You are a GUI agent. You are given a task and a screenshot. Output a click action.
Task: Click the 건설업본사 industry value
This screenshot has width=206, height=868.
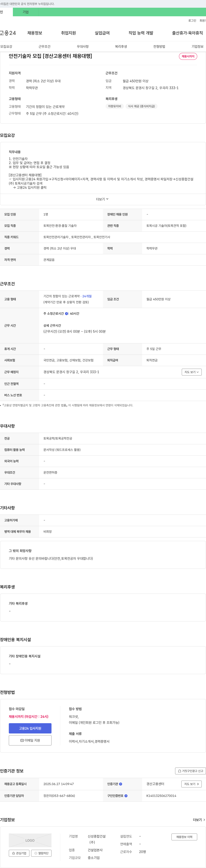(x=95, y=850)
